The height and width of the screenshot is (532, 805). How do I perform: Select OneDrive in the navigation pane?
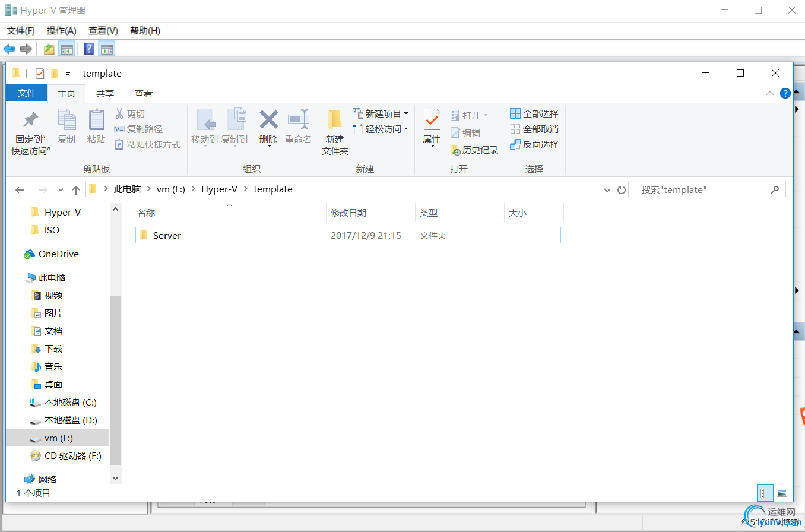59,254
